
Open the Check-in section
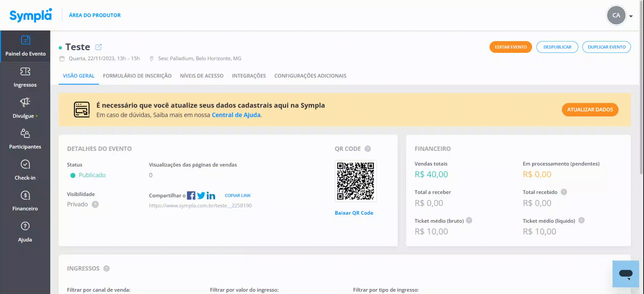[25, 170]
